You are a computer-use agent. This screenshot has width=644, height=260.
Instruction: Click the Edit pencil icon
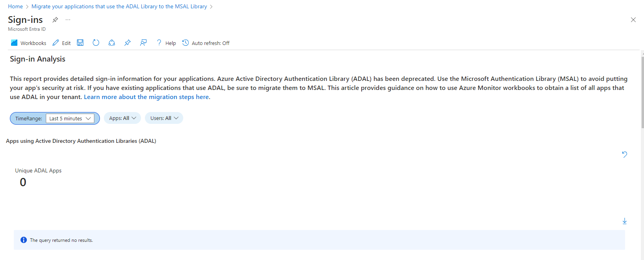56,43
